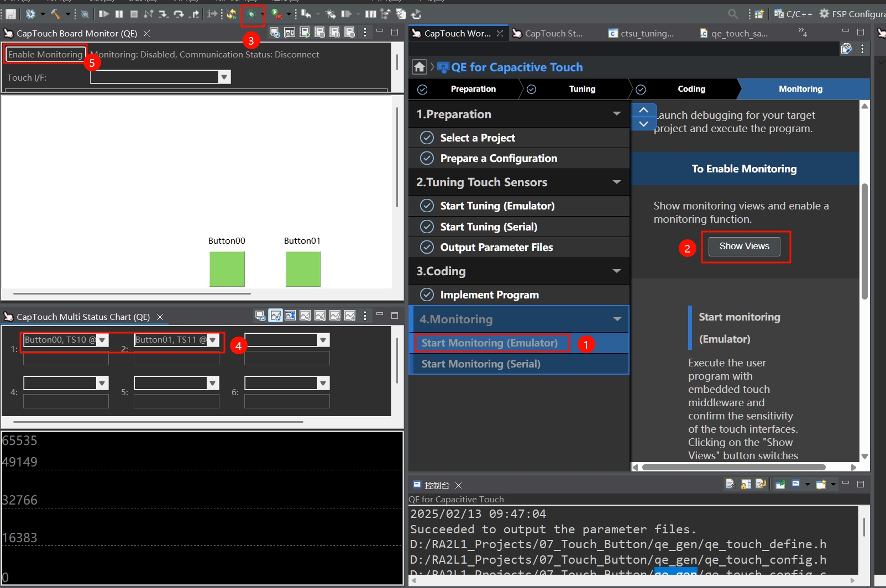This screenshot has height=588, width=886.
Task: Click the Terminate (stop) debug icon
Action: (x=134, y=14)
